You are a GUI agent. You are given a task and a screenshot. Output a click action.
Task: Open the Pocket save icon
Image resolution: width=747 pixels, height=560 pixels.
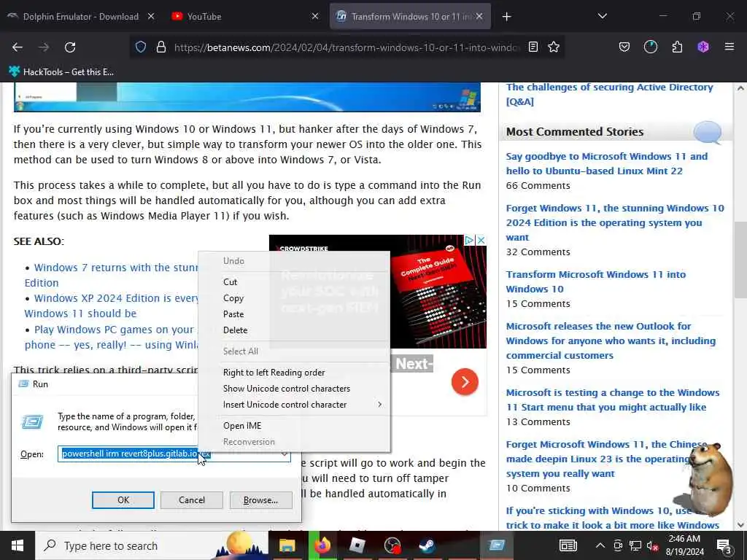pos(624,47)
